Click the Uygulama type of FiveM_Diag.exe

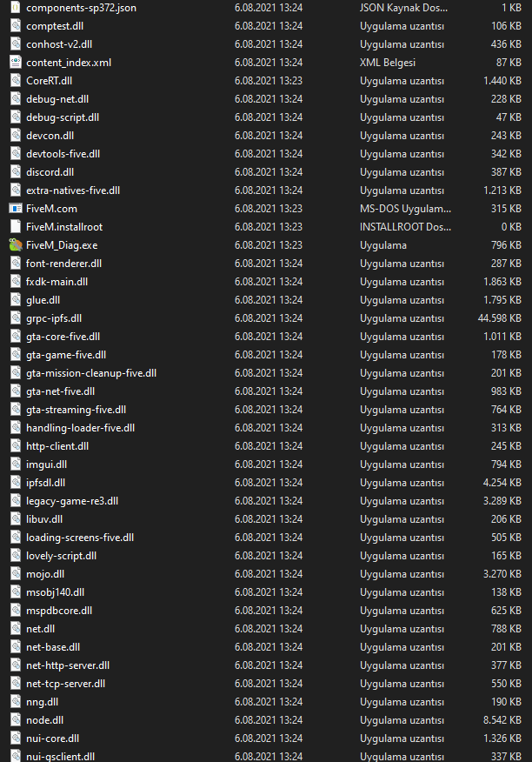coord(383,245)
